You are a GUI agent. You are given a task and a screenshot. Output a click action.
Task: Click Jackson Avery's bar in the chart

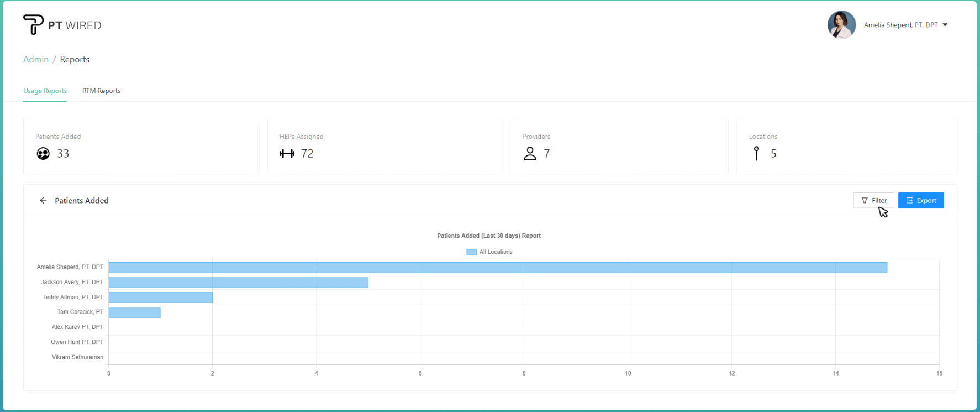coord(238,283)
